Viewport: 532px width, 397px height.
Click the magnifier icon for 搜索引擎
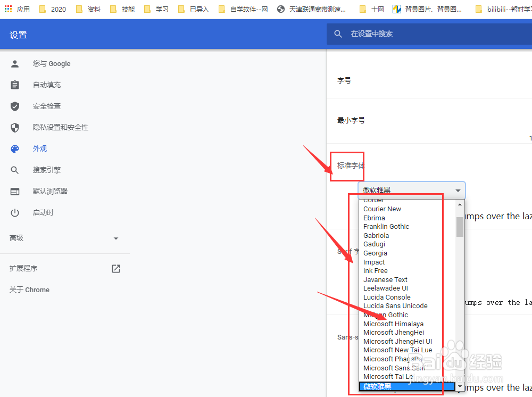[14, 170]
